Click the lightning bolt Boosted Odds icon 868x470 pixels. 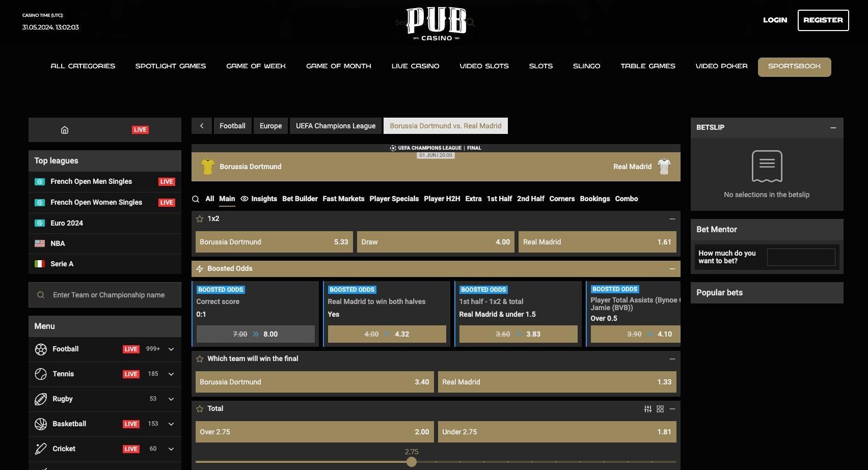(x=200, y=269)
